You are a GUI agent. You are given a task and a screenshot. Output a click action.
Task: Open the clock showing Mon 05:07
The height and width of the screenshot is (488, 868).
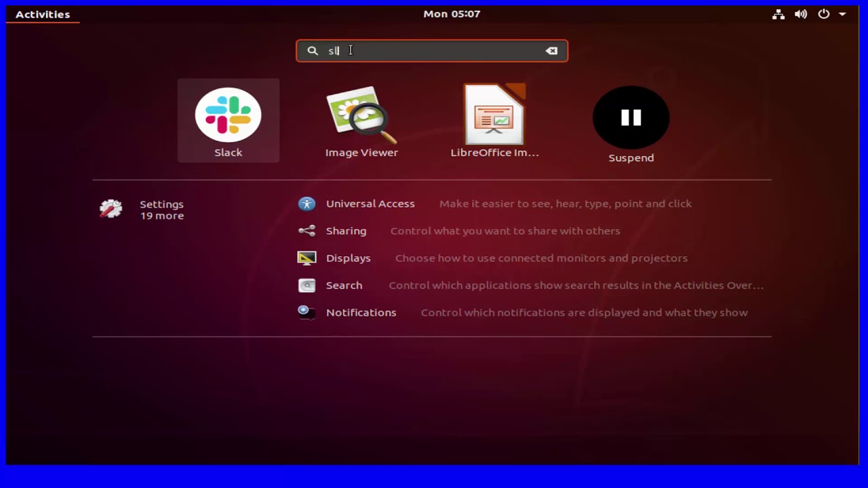pos(452,14)
